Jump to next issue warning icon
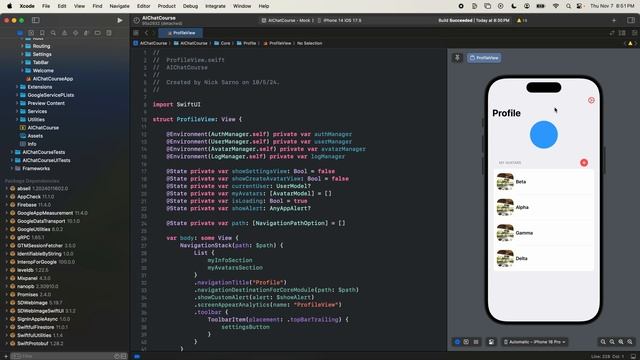This screenshot has height=360, width=640. click(630, 43)
